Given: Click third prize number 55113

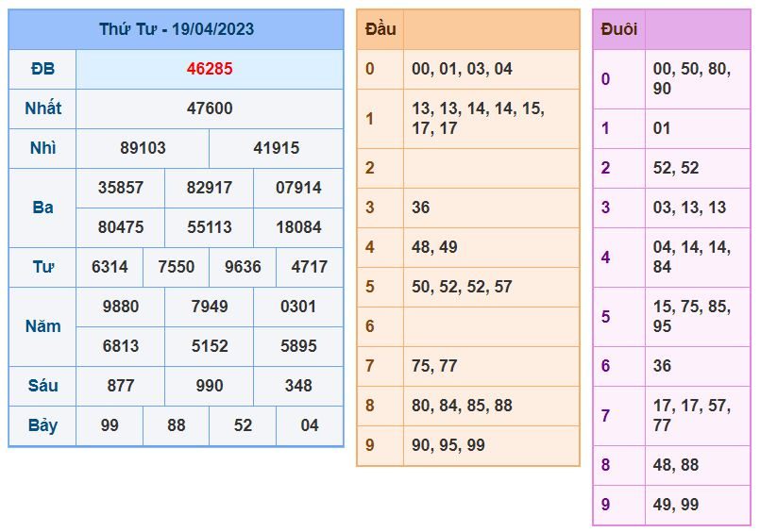Looking at the screenshot, I should 210,227.
